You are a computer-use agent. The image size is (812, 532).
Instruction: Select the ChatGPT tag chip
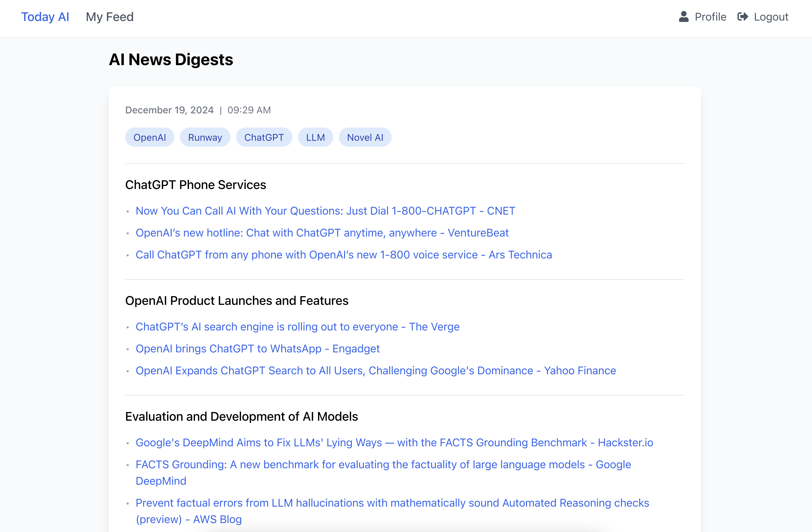click(x=264, y=138)
